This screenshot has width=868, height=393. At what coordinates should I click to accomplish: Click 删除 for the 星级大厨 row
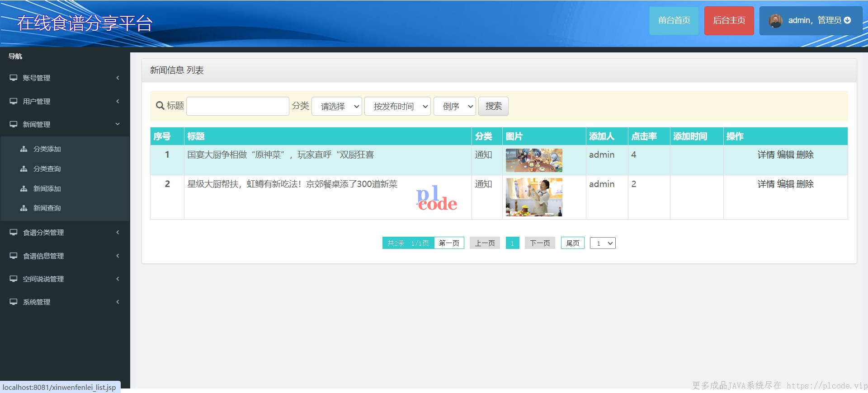coord(805,184)
